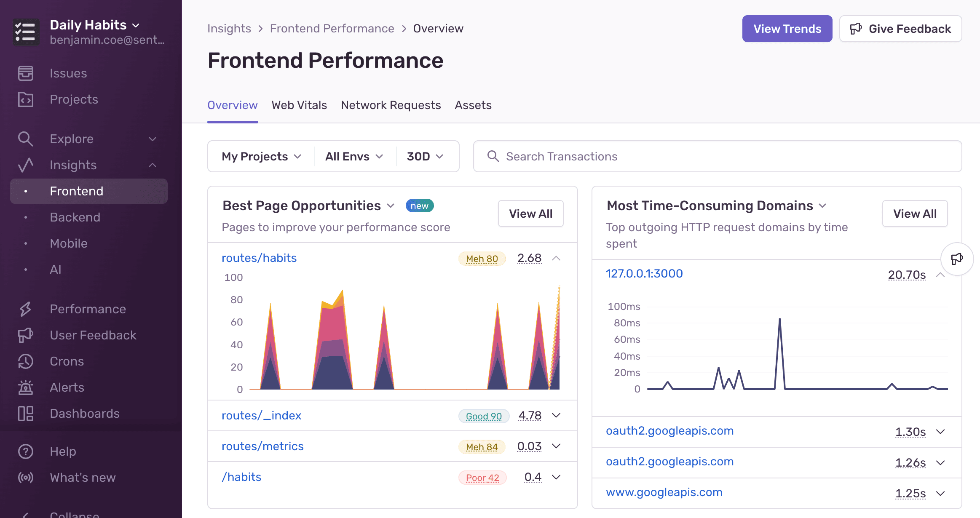Screen dimensions: 980x518
Task: Click the Alerts siren icon
Action: (x=26, y=387)
